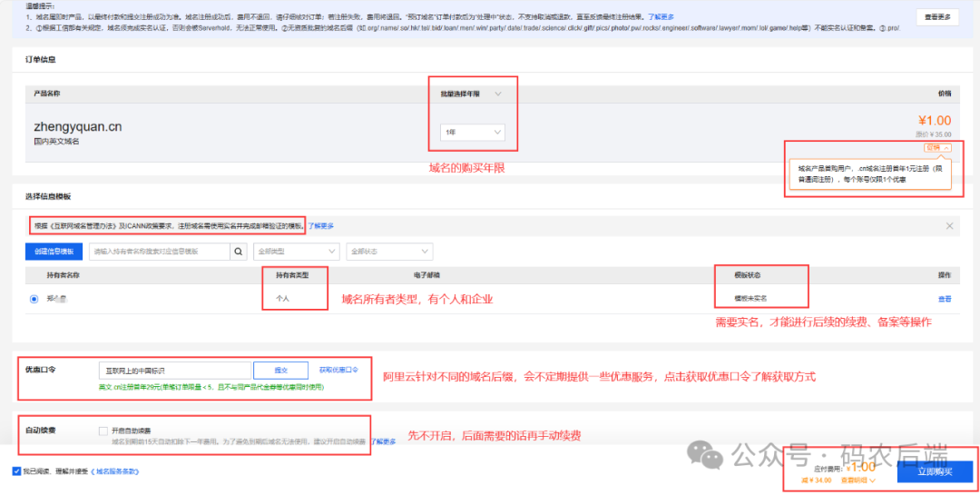Open the 1年 purchase period dropdown
Image resolution: width=980 pixels, height=495 pixels.
pos(473,133)
